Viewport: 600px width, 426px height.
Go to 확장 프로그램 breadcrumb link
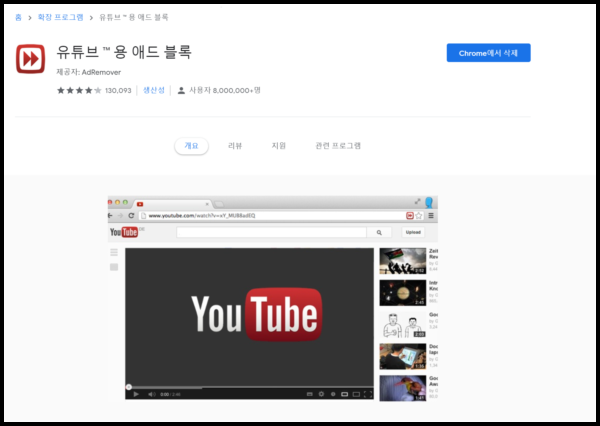[60, 17]
